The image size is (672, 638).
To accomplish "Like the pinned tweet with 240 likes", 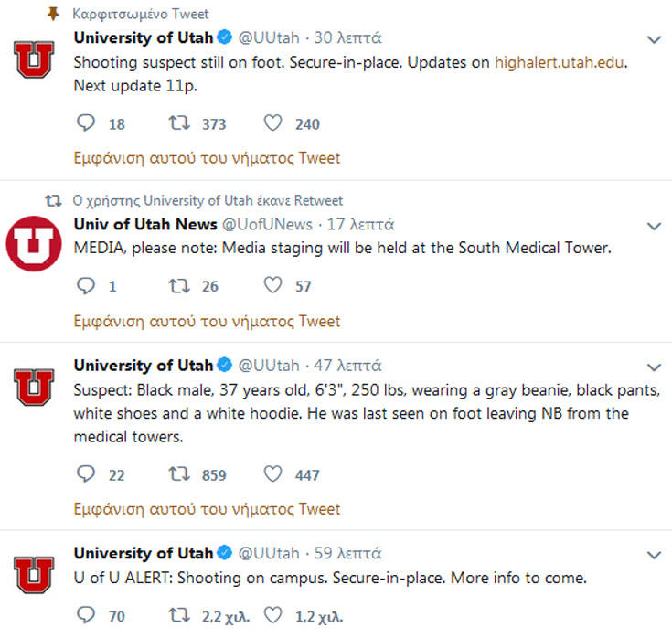I will (x=272, y=123).
